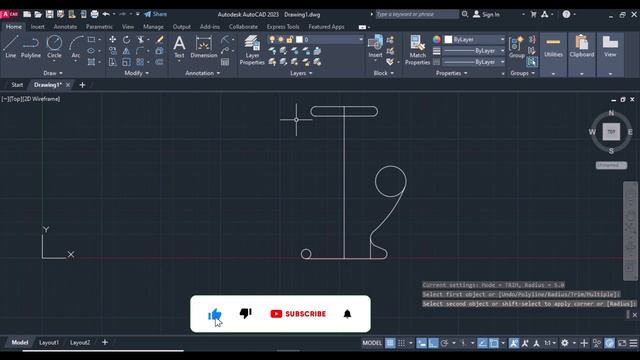Toggle snap mode in status bar
The width and height of the screenshot is (640, 360).
click(x=402, y=343)
